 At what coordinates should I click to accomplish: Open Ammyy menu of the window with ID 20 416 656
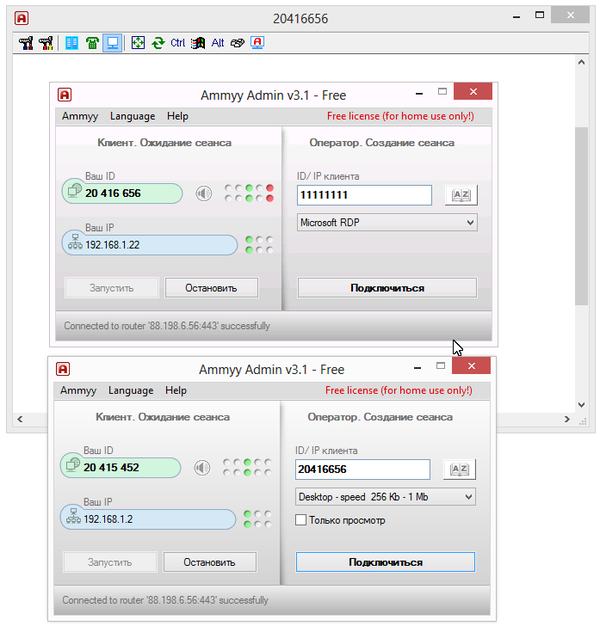pos(80,116)
